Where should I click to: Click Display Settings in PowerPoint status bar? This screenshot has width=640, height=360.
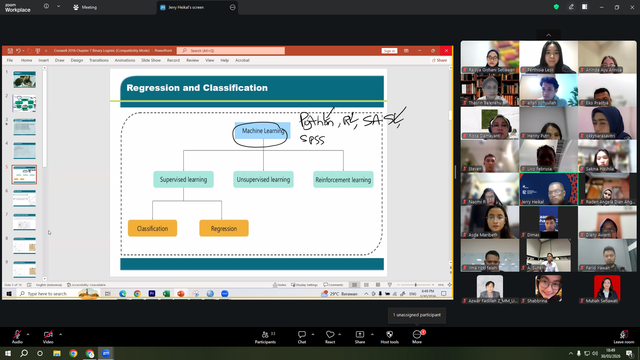pyautogui.click(x=304, y=285)
